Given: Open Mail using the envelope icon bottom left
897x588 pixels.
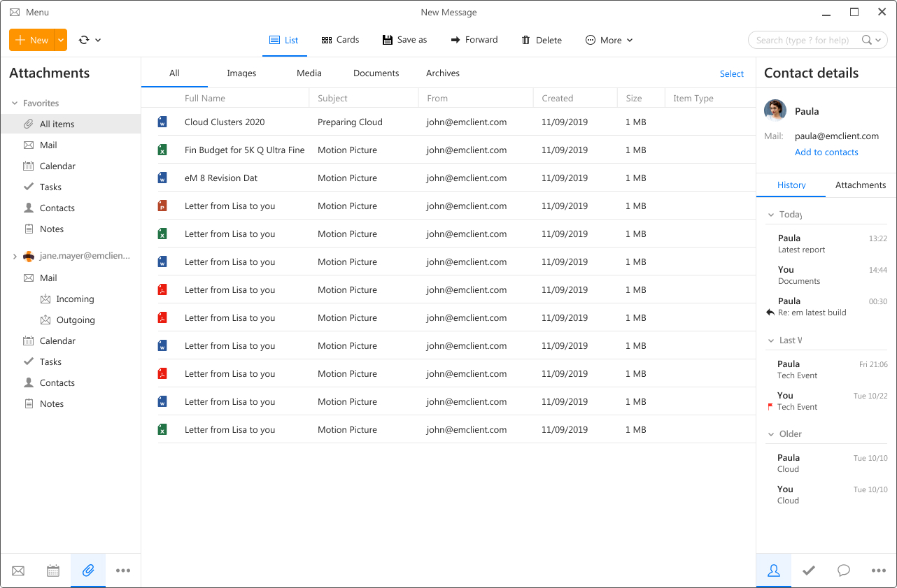Looking at the screenshot, I should [x=17, y=571].
